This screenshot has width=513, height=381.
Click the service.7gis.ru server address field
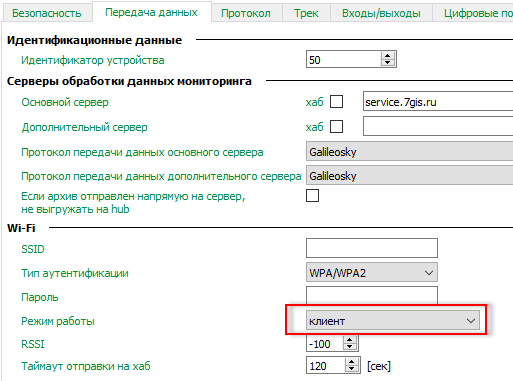pos(438,101)
